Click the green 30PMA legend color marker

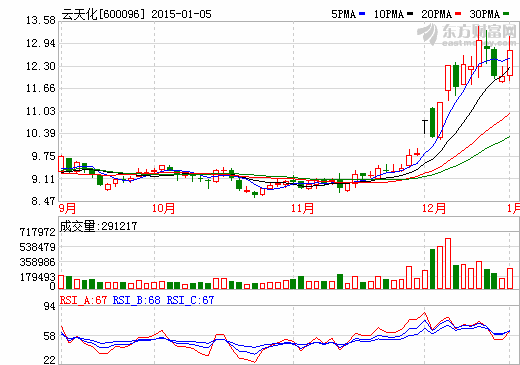click(506, 14)
